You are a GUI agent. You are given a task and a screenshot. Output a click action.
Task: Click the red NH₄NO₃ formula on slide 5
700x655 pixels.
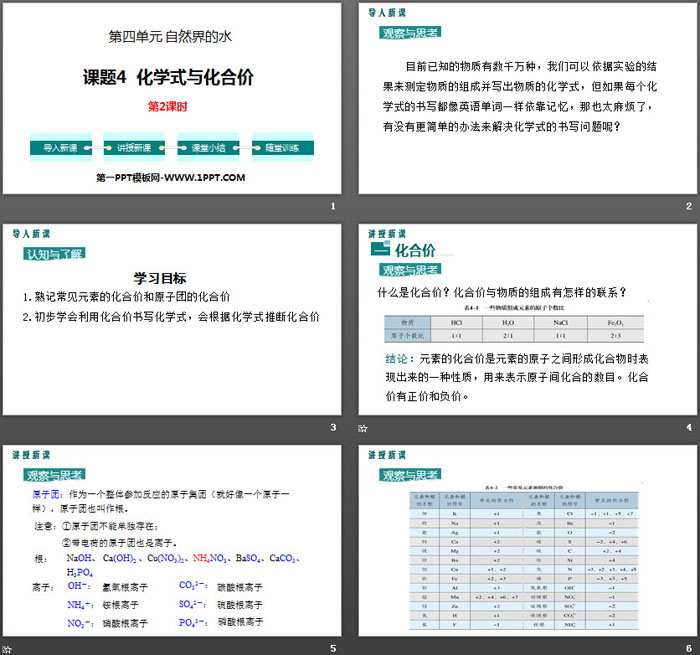(210, 558)
